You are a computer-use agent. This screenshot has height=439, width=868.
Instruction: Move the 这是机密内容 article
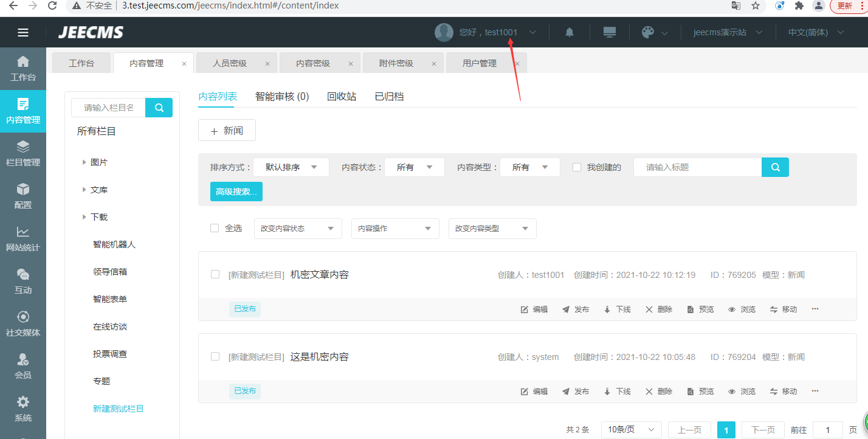pos(784,392)
